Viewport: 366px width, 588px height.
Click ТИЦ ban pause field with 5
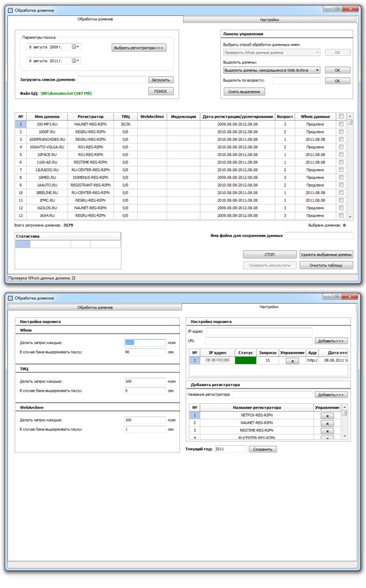[145, 391]
